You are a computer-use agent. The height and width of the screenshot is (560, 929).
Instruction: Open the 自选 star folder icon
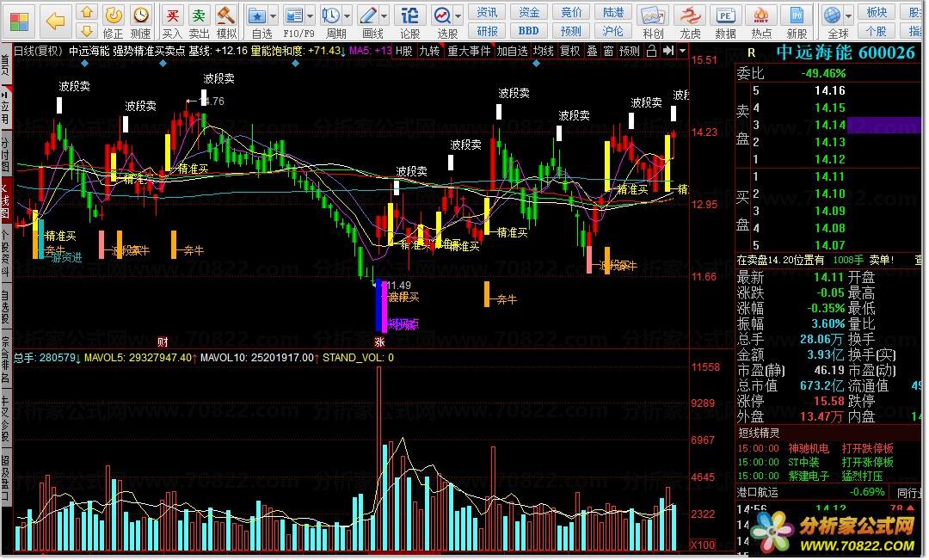point(257,15)
